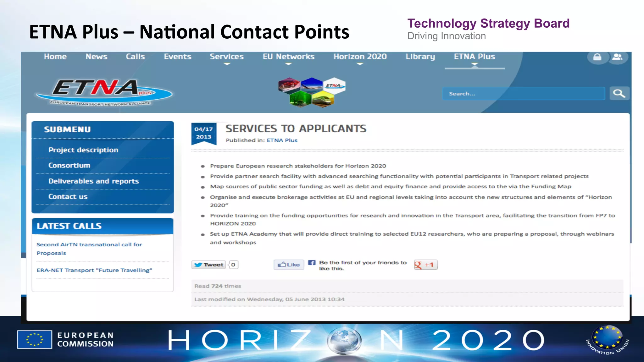Click the magnifier search button
Viewport: 644px width, 362px height.
pyautogui.click(x=619, y=94)
